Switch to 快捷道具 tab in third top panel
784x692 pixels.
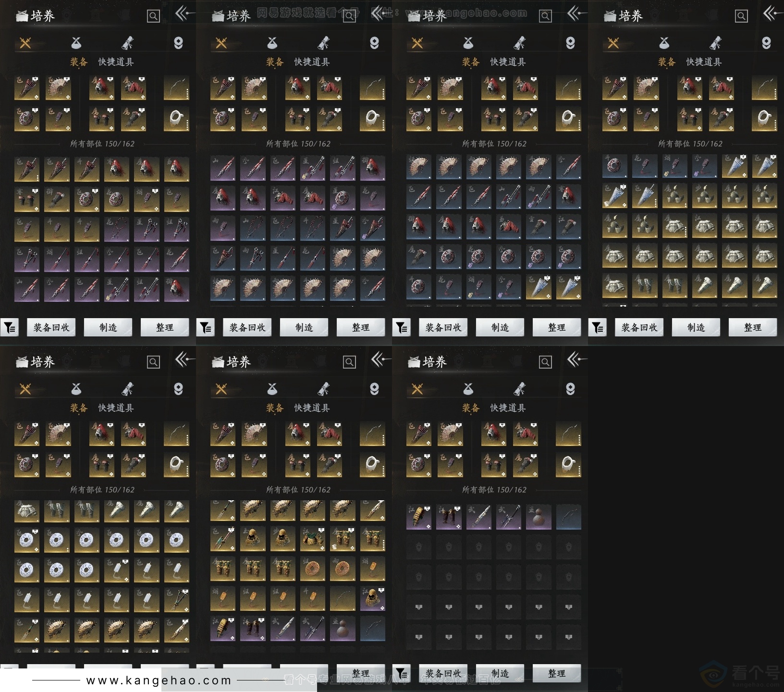click(x=508, y=62)
